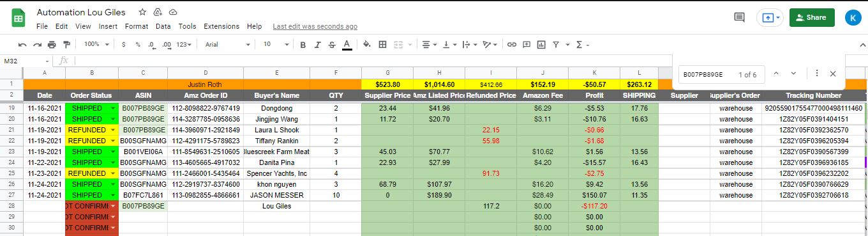
Task: Open status dropdown in Lou Giles row
Action: click(113, 206)
